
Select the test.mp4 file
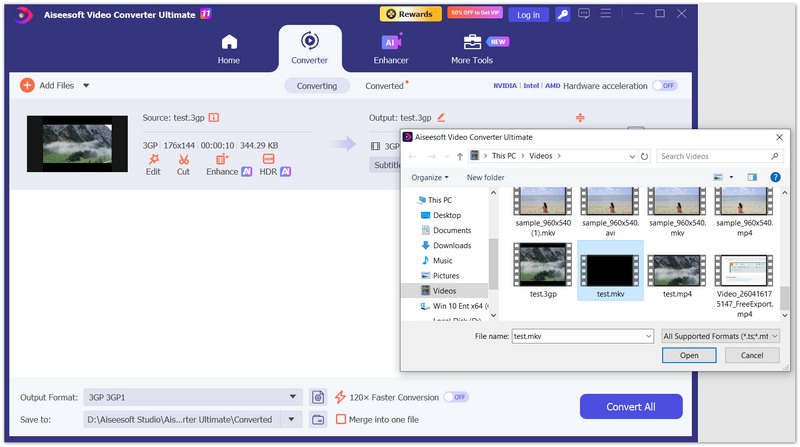[x=677, y=276]
